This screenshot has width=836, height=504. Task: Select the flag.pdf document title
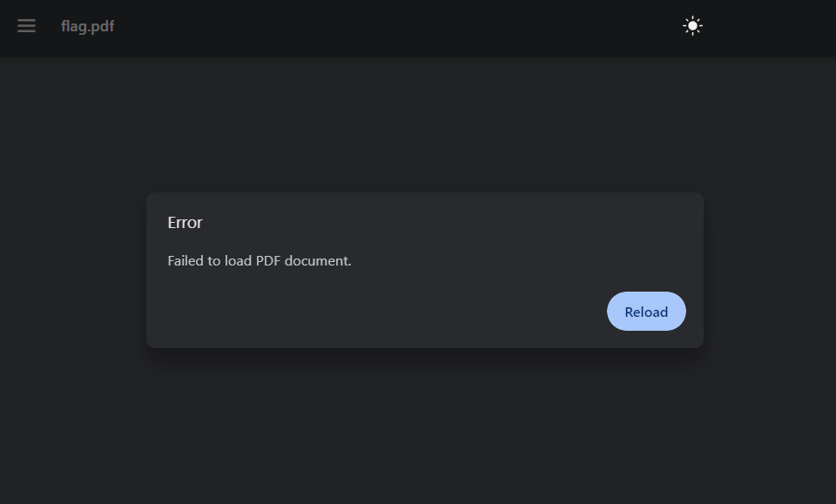point(87,26)
